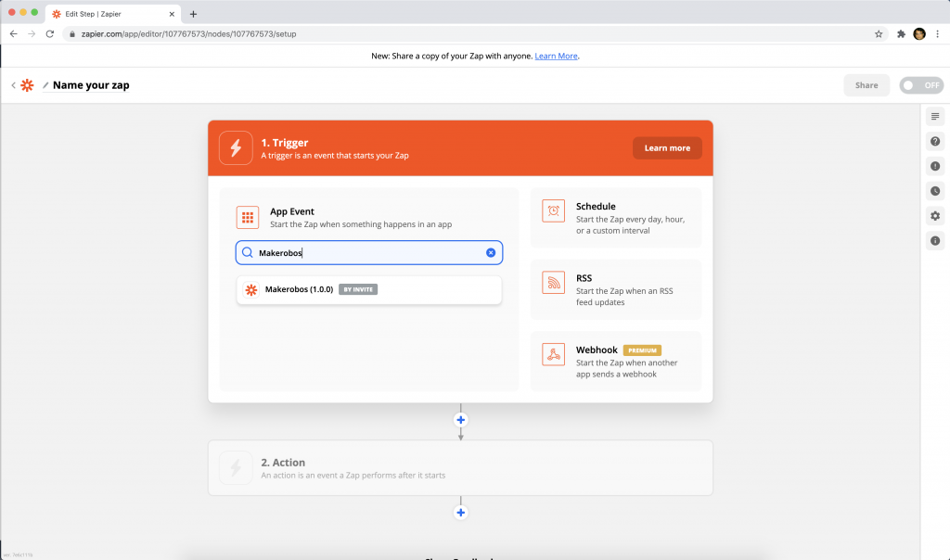Reload the page
The image size is (950, 560).
click(50, 34)
